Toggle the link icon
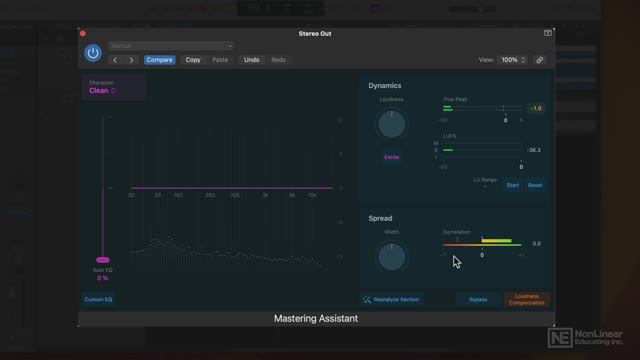Viewport: 640px width, 360px height. 540,60
